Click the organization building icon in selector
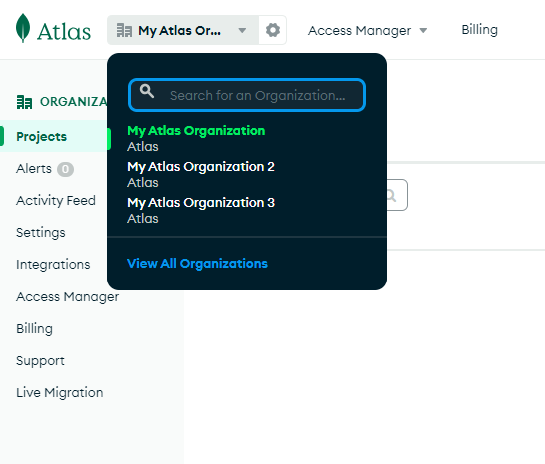Image resolution: width=545 pixels, height=464 pixels. 124,30
